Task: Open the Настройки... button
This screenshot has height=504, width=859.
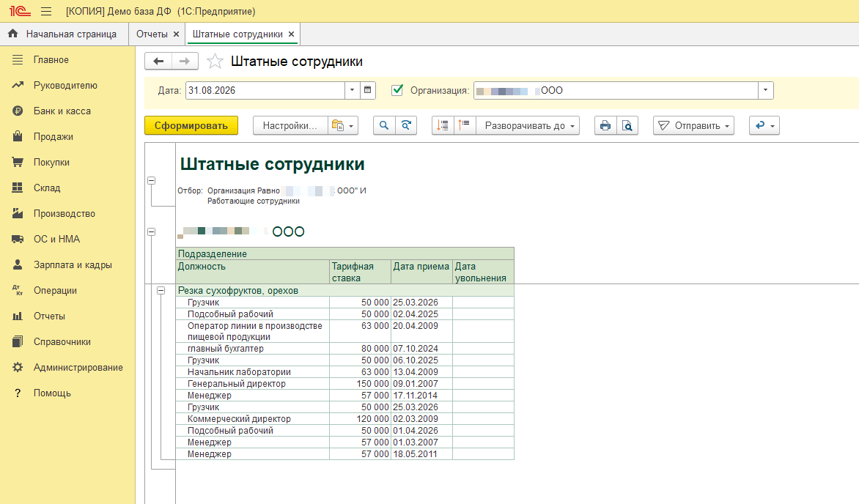Action: tap(290, 125)
